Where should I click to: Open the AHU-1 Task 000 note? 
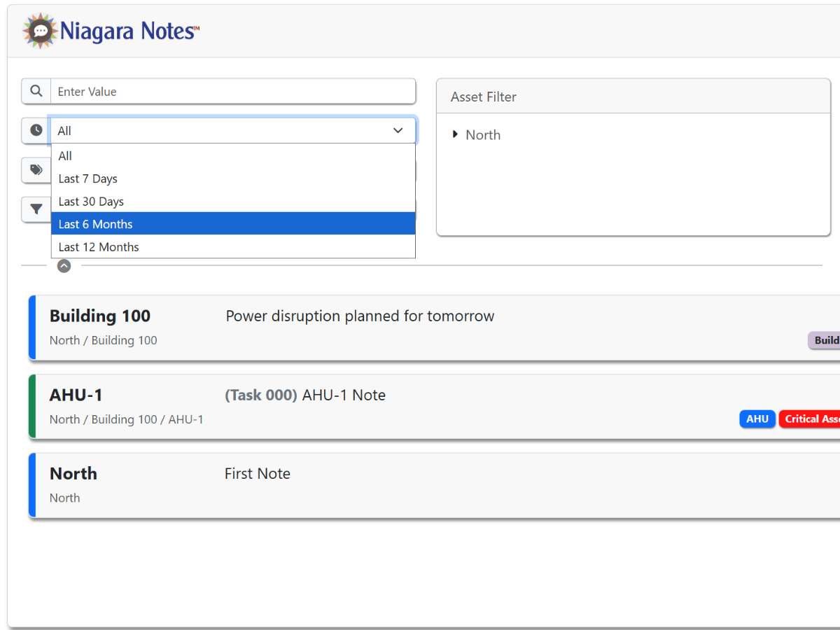[x=305, y=395]
